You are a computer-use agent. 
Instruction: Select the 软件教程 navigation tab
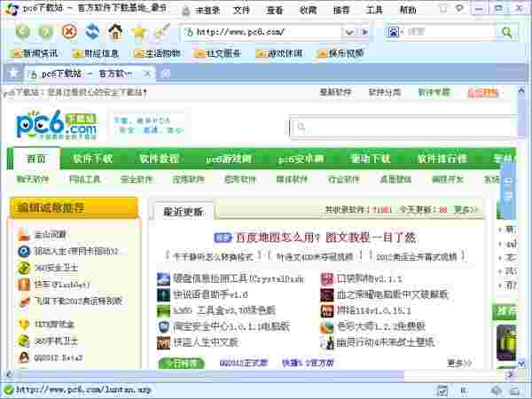pos(159,159)
